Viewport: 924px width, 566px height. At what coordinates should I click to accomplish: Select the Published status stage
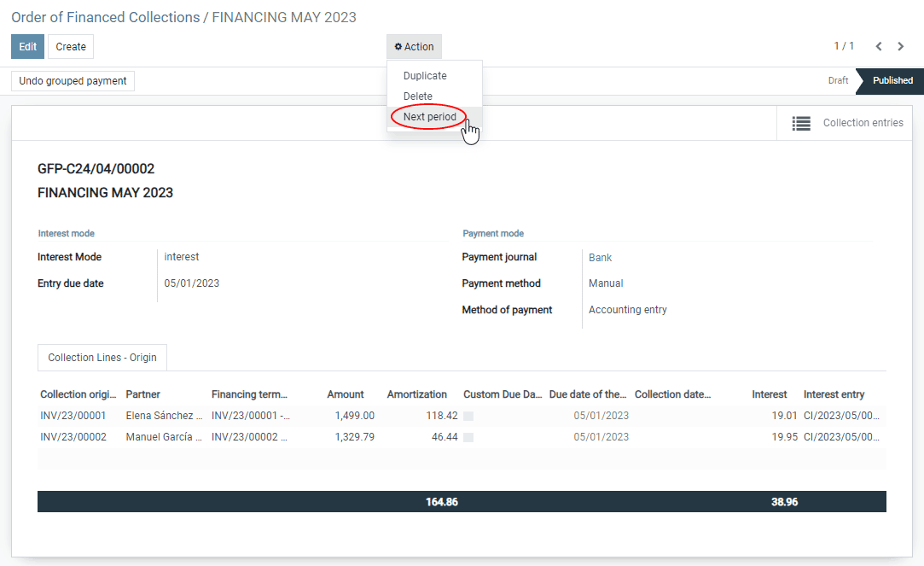click(x=892, y=81)
